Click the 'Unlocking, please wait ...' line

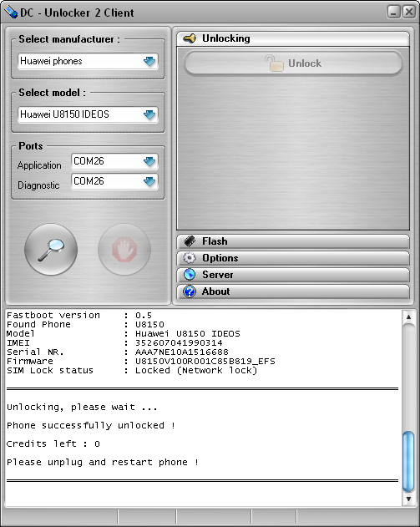(x=82, y=408)
